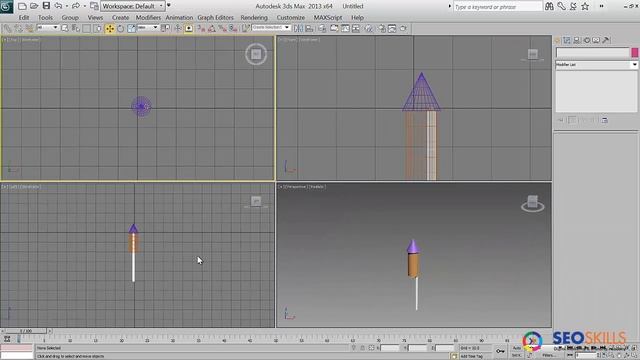Open the reference coordinate system dropdown
The width and height of the screenshot is (640, 360).
point(148,28)
